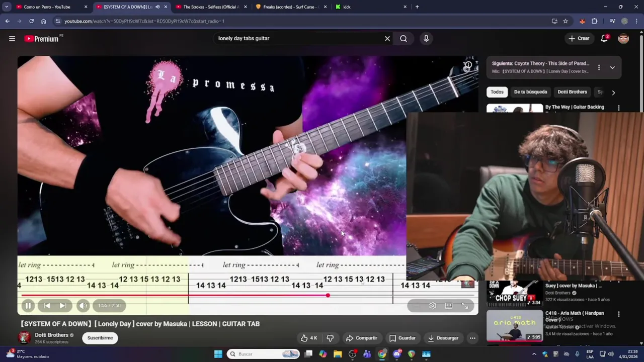Image resolution: width=644 pixels, height=362 pixels.
Task: Open YouTube notifications bell
Action: (604, 38)
